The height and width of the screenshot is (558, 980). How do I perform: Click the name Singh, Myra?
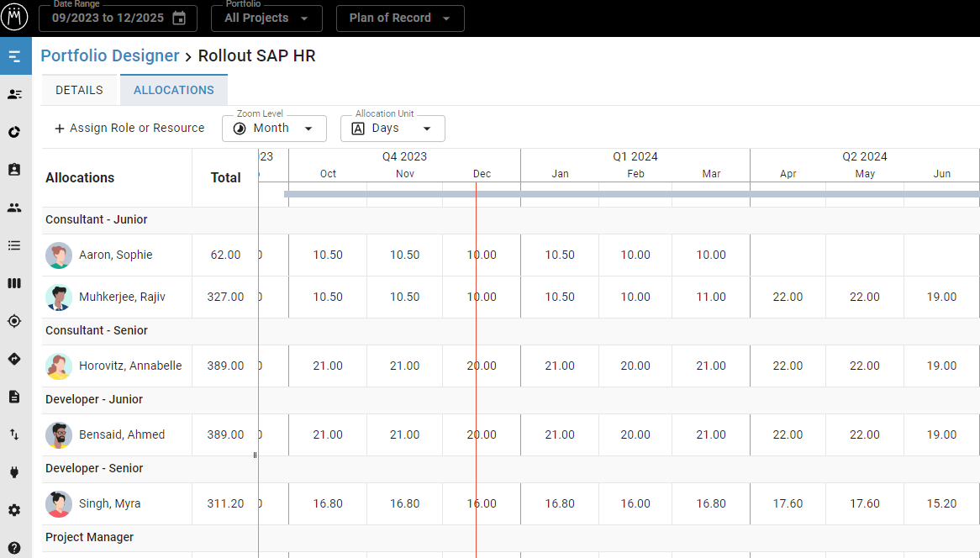pos(109,503)
